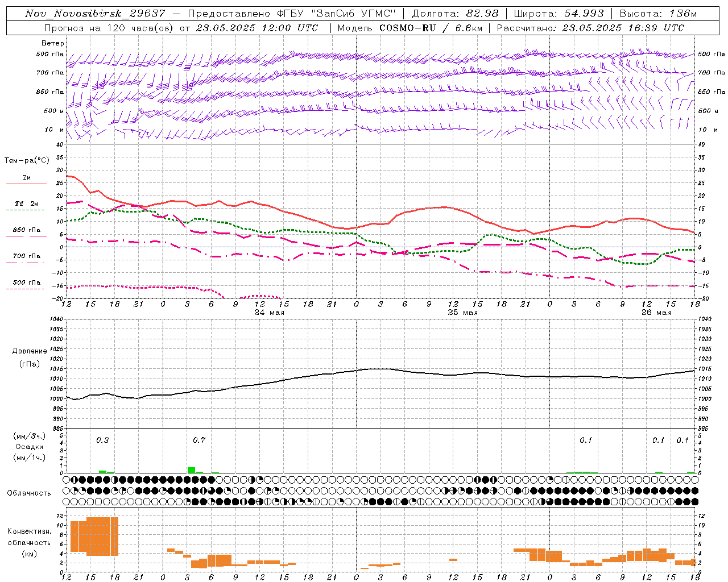Click the 0.3 precipitation amount value
The height and width of the screenshot is (582, 728).
[x=102, y=440]
